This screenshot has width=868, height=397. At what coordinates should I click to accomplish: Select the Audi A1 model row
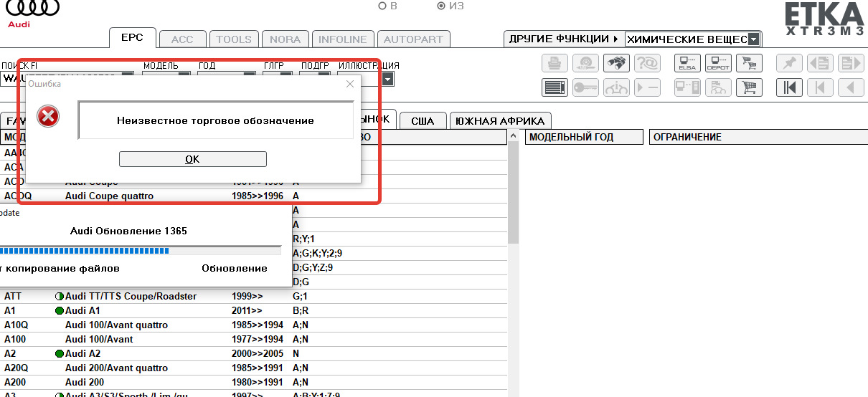pos(254,310)
